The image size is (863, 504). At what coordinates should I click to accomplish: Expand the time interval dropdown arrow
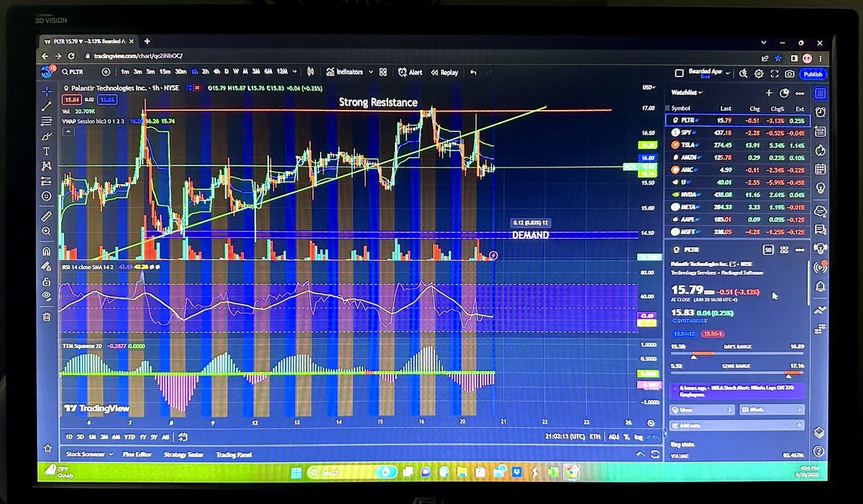click(x=296, y=72)
